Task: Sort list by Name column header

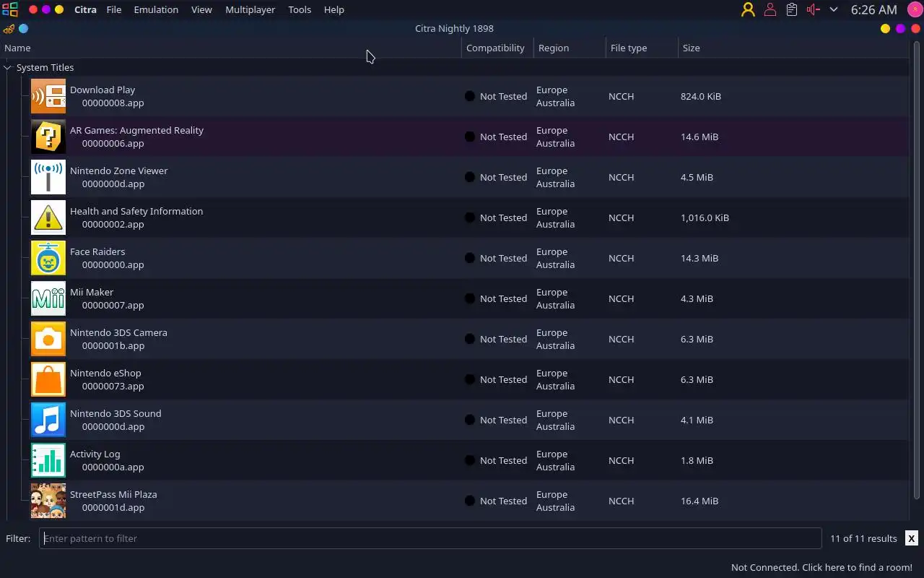Action: (x=230, y=48)
